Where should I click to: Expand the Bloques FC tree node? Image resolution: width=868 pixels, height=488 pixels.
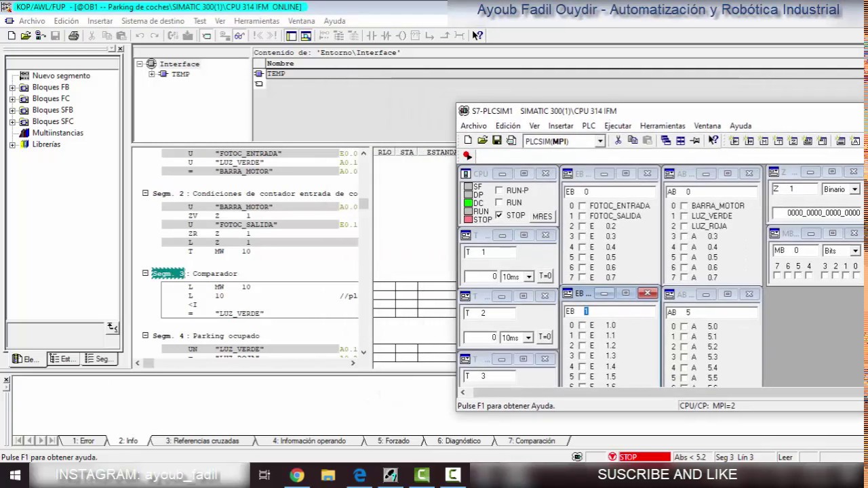(12, 99)
